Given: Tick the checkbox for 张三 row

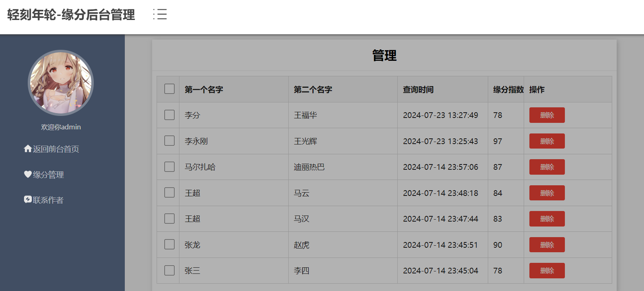Looking at the screenshot, I should (x=169, y=271).
